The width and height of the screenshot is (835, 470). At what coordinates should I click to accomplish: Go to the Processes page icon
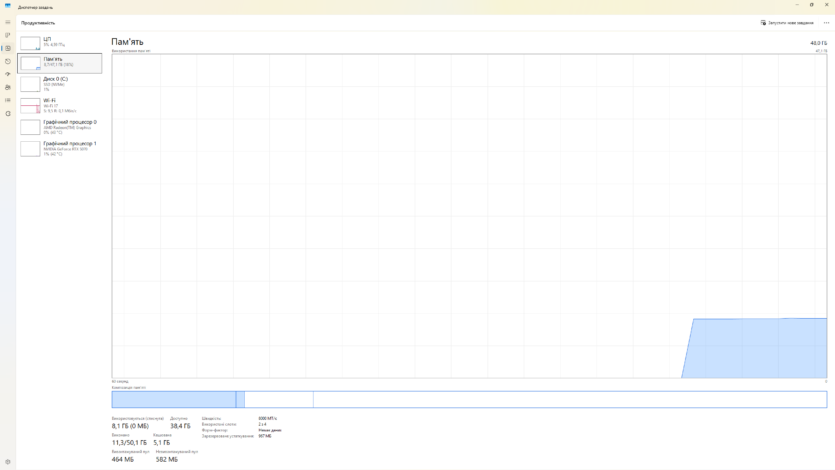click(x=8, y=35)
